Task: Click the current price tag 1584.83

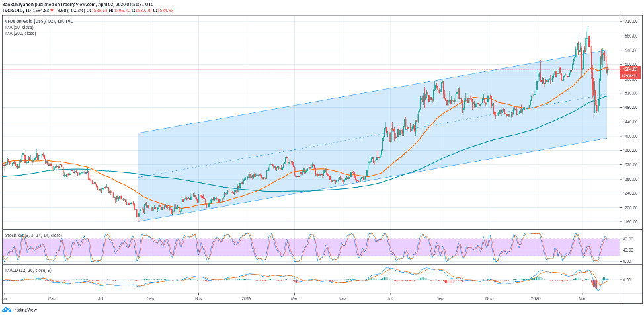Action: 629,69
